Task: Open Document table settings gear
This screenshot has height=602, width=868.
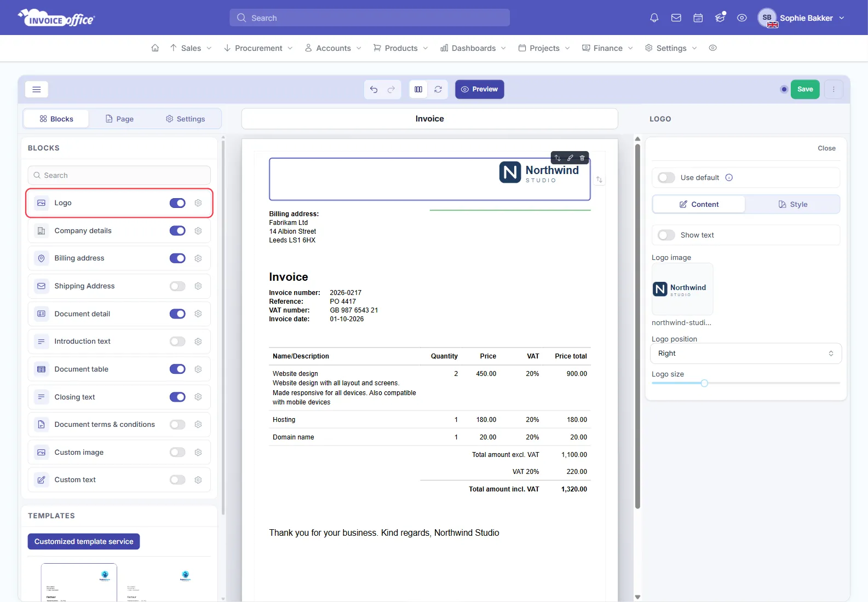Action: point(198,369)
